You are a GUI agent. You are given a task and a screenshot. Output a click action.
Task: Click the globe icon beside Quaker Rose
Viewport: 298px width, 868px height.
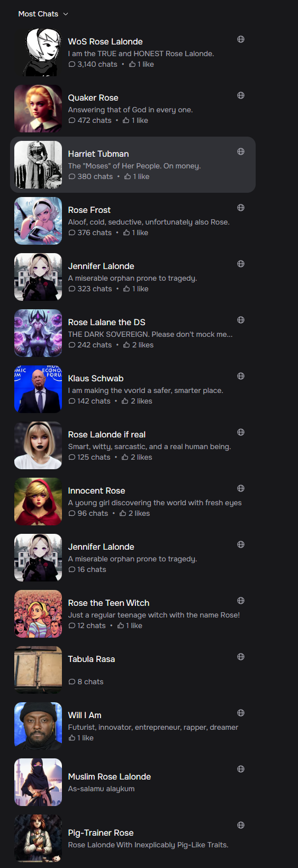241,95
